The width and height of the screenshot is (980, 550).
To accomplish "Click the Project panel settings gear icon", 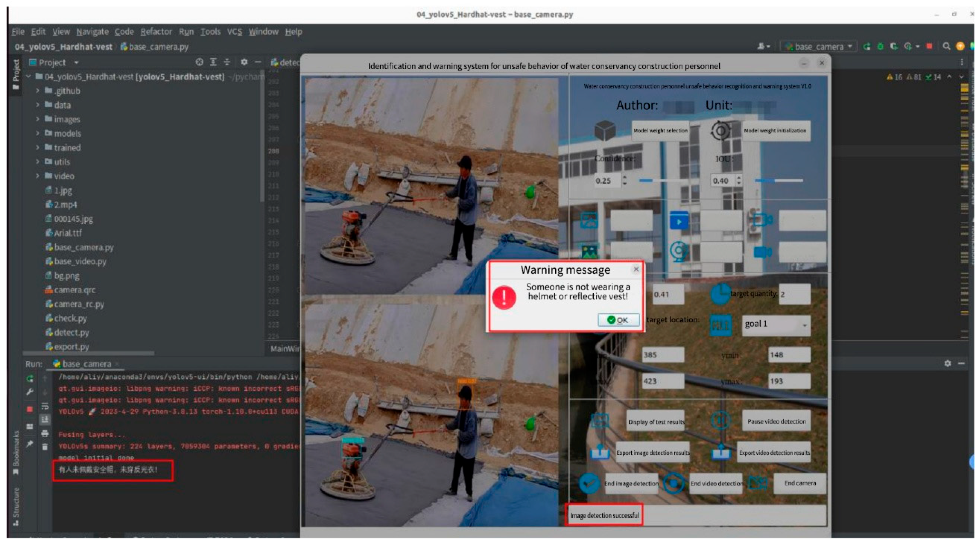I will tap(244, 62).
